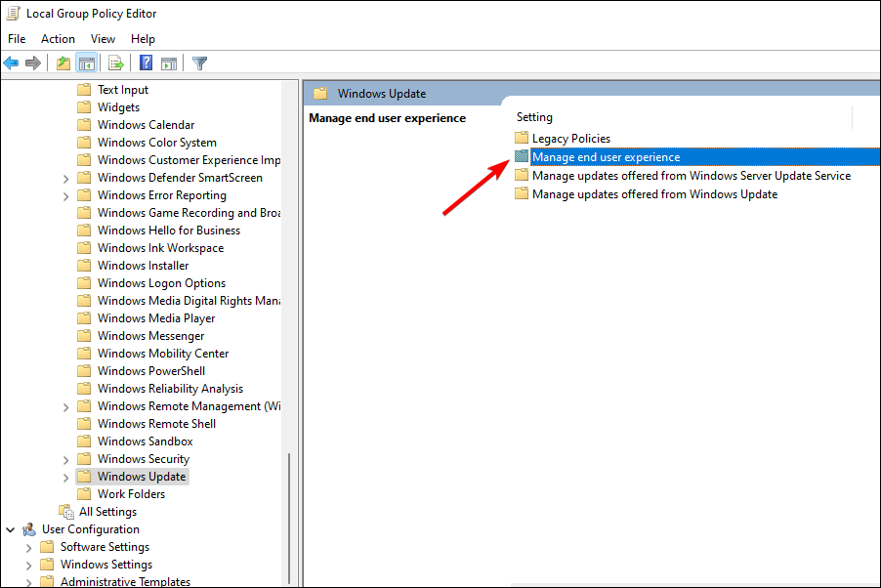This screenshot has width=881, height=588.
Task: Open the File menu
Action: coord(17,39)
